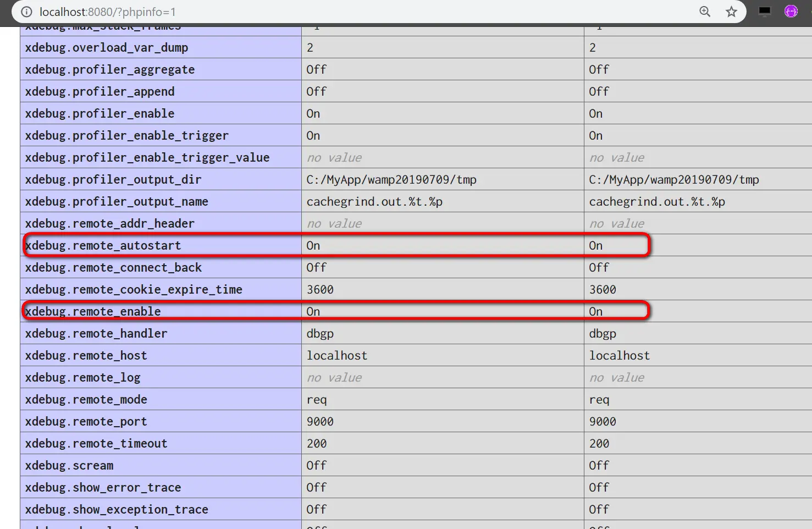Open site information via the circled-i icon
This screenshot has width=812, height=529.
[26, 12]
